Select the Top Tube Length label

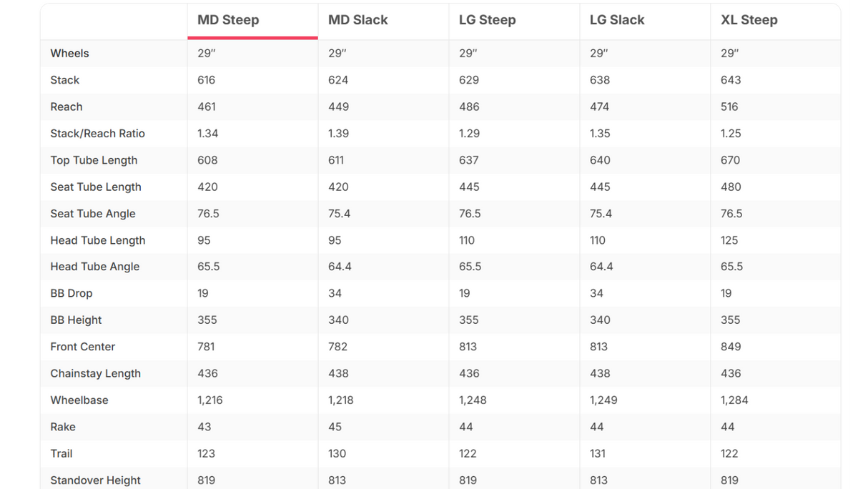(94, 160)
